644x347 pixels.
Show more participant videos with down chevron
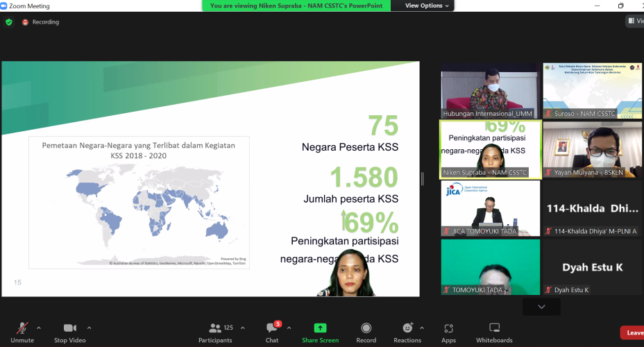pos(541,306)
